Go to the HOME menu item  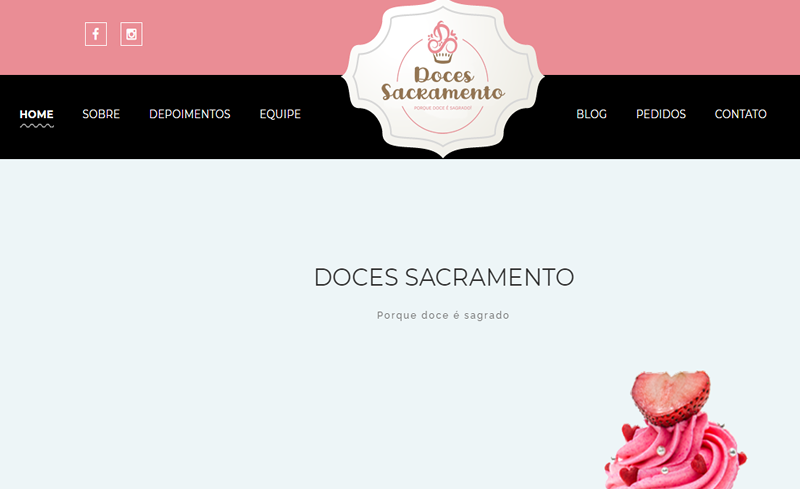(x=36, y=114)
